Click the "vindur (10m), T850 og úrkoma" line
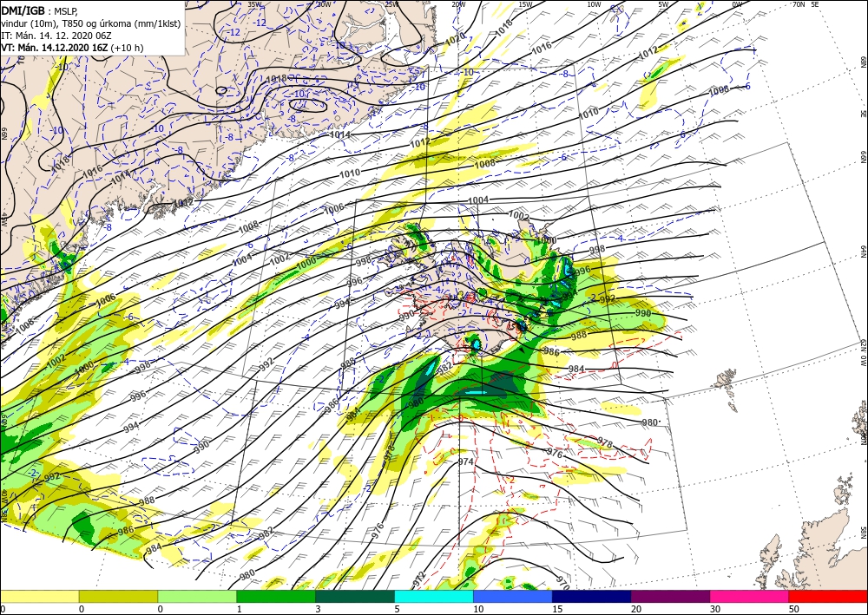868x615 pixels. click(x=91, y=23)
